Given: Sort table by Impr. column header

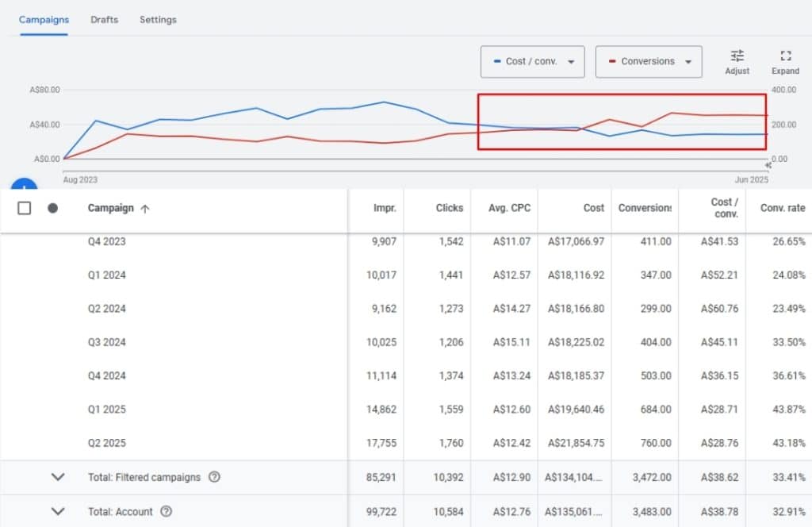Looking at the screenshot, I should point(385,208).
